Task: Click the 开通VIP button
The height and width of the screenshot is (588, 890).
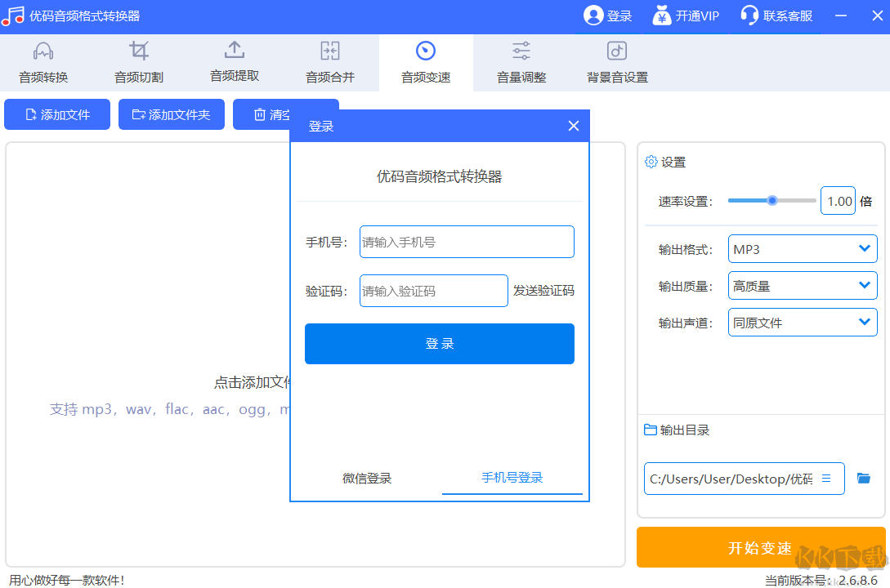Action: tap(687, 16)
